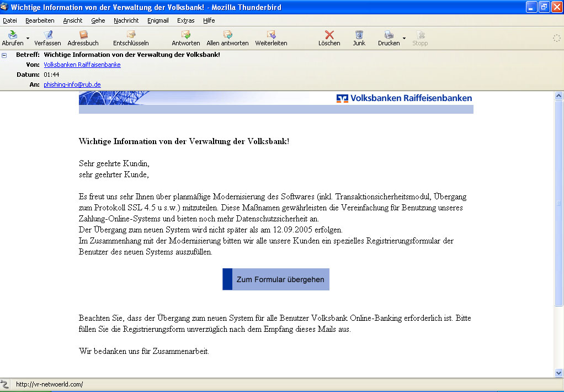Viewport: 564px width, 392px height.
Task: Close the Thunderbird window
Action: [x=556, y=7]
